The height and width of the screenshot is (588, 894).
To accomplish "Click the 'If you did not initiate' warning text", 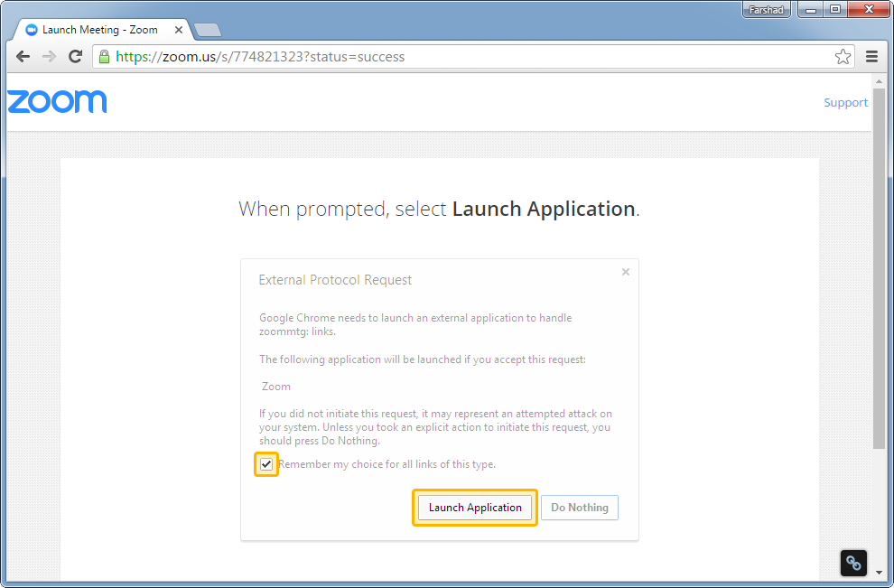I will click(435, 427).
